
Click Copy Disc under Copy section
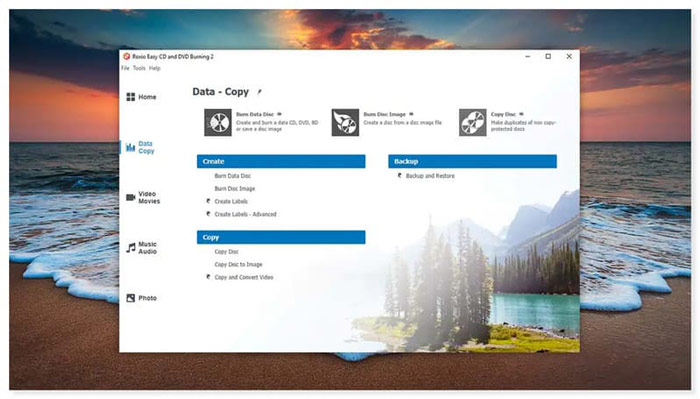pos(226,252)
